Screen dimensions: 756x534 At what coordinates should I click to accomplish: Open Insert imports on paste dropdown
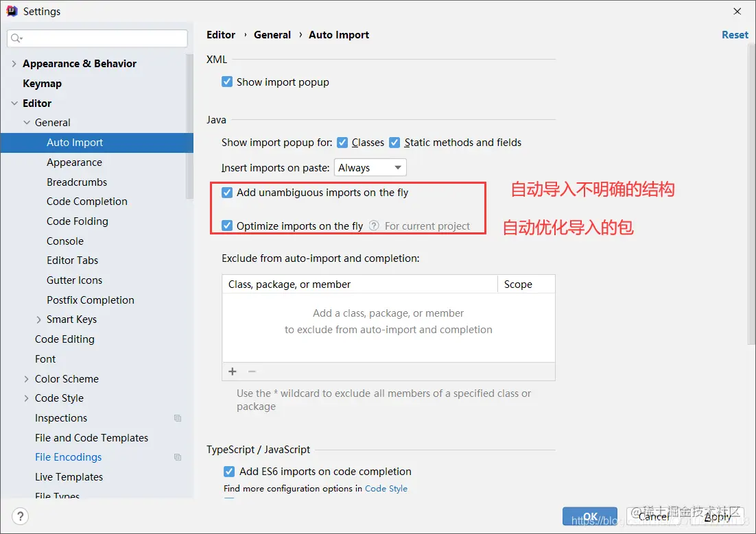(x=370, y=168)
